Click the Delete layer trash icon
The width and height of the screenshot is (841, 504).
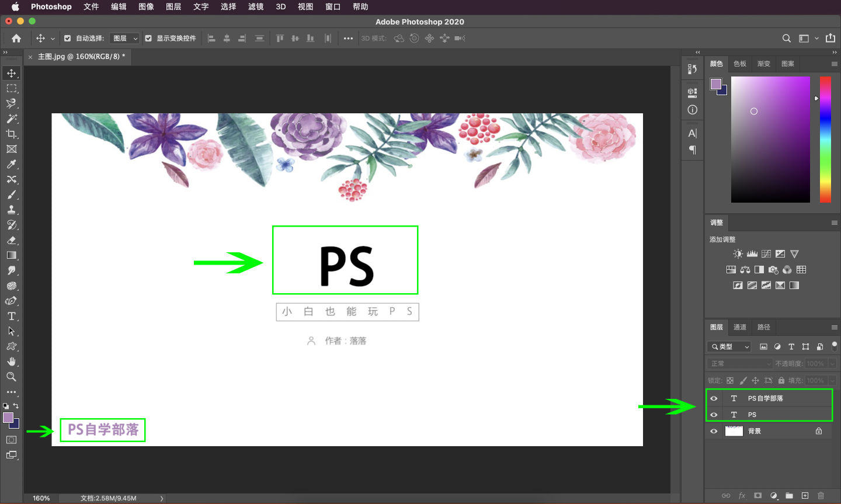point(821,495)
